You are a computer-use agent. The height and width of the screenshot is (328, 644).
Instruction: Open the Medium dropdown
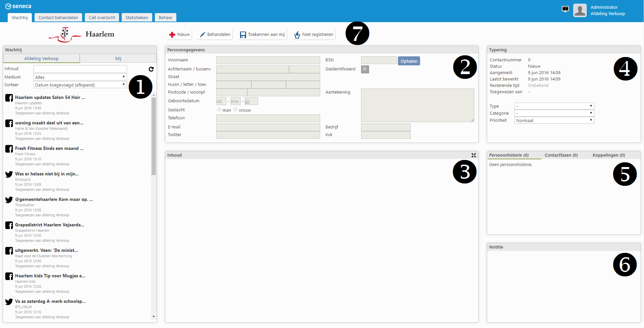pyautogui.click(x=80, y=77)
